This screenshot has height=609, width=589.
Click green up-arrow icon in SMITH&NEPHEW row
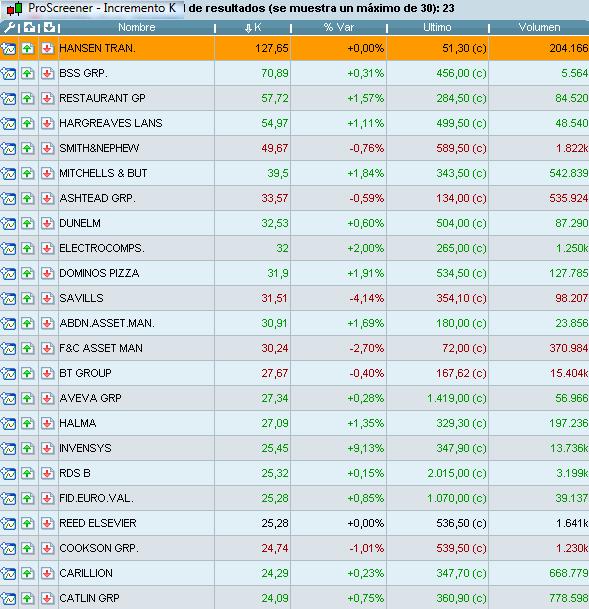pos(28,148)
